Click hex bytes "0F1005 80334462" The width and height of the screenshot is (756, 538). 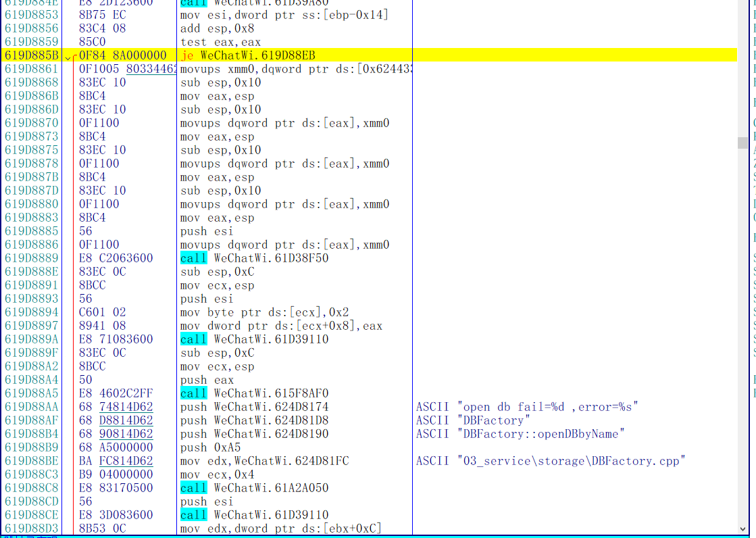point(127,69)
